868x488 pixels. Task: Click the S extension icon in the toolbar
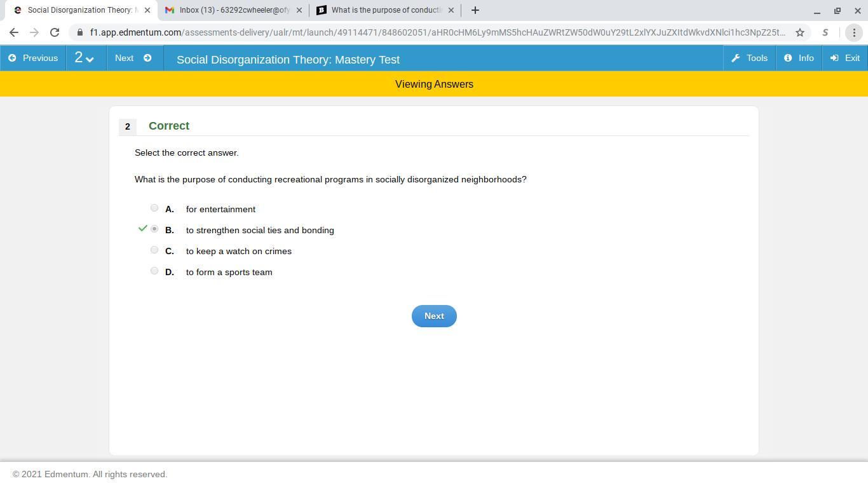(825, 32)
